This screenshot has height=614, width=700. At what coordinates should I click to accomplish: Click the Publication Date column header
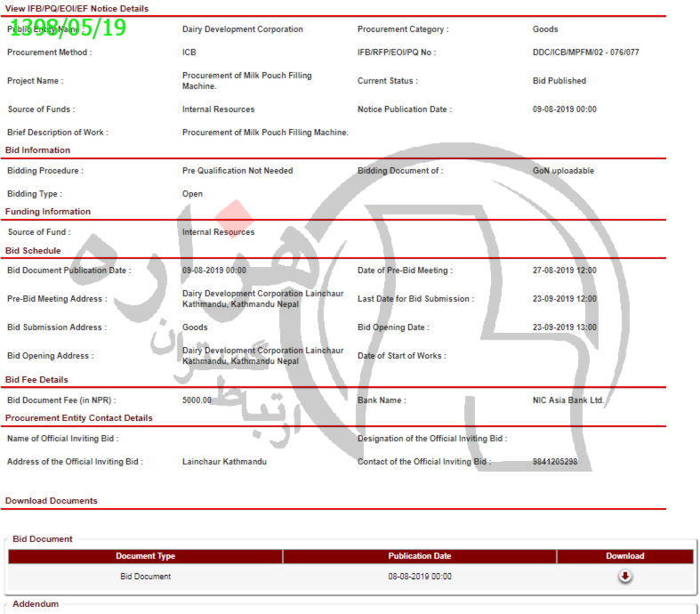[x=419, y=556]
